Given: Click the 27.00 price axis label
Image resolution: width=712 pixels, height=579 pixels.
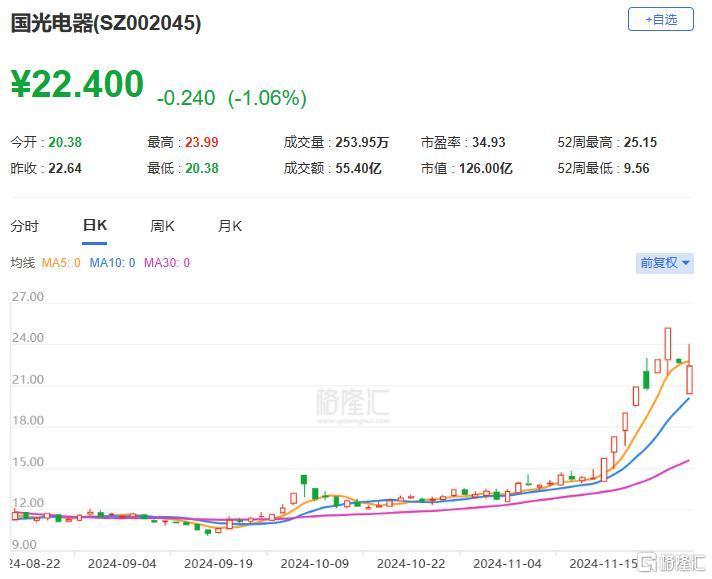Looking at the screenshot, I should pos(28,297).
